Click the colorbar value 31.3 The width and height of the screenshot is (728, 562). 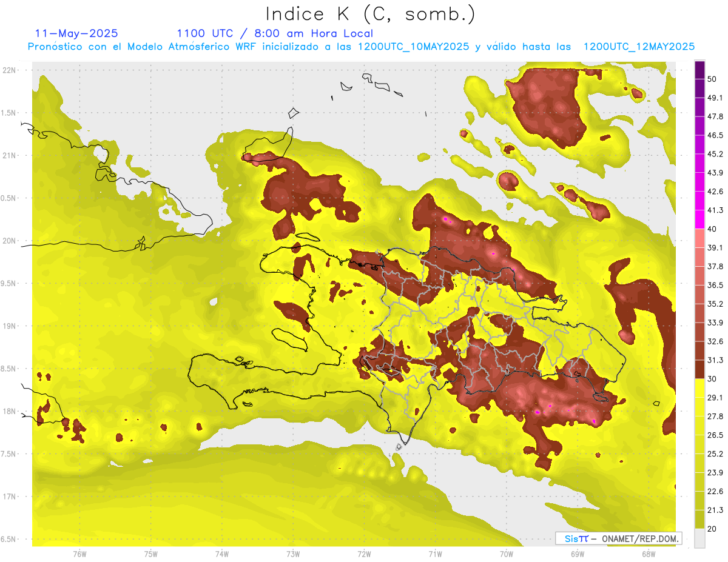[x=715, y=360]
